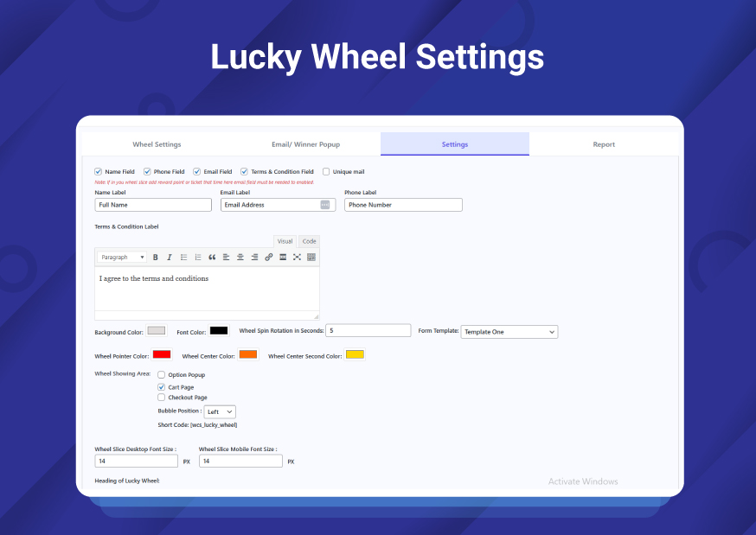Image resolution: width=756 pixels, height=535 pixels.
Task: Uncheck the Name Field checkbox
Action: 99,171
